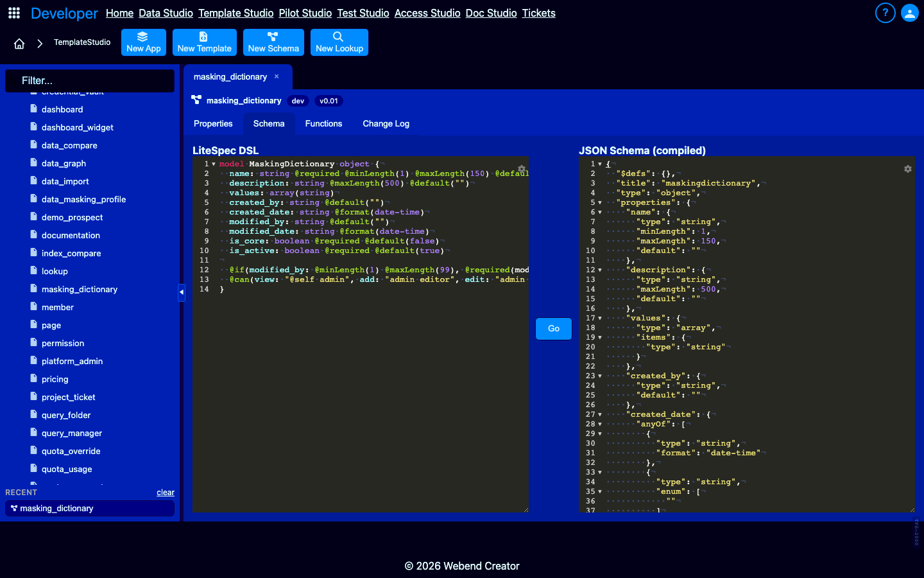The image size is (924, 578).
Task: Switch to the Change Log tab
Action: (x=386, y=123)
